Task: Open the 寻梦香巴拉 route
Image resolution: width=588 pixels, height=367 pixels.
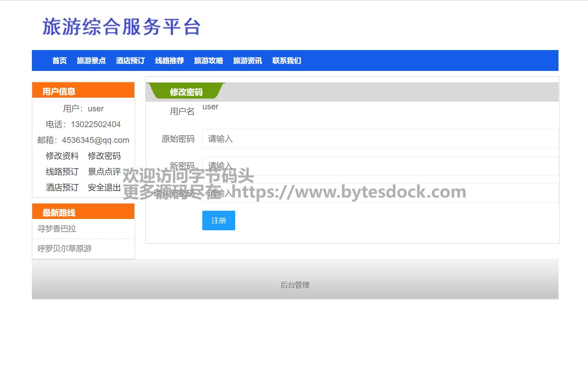Action: click(x=57, y=229)
